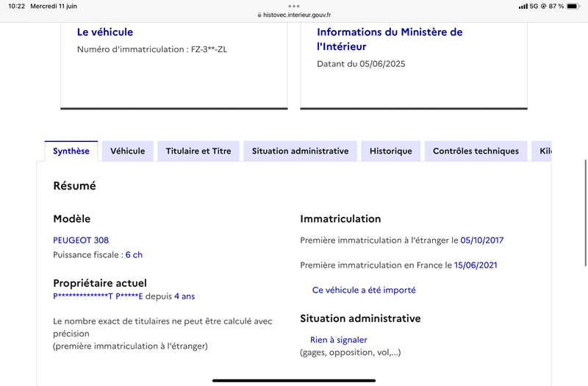
Task: Tap the lock icon beside the URL
Action: coord(259,15)
